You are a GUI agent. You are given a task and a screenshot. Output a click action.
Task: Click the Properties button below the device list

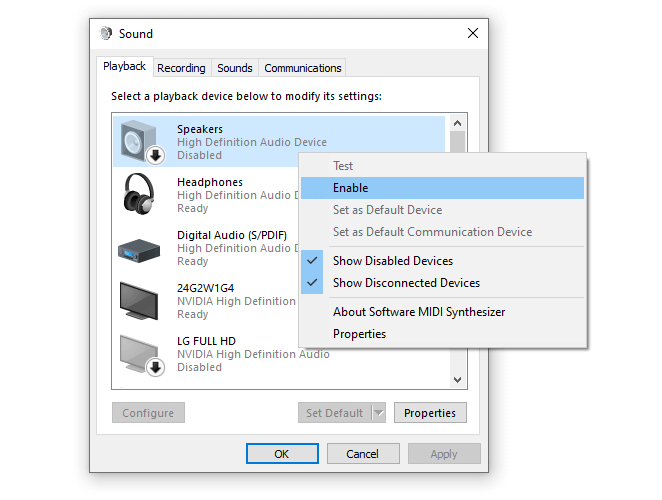point(430,413)
